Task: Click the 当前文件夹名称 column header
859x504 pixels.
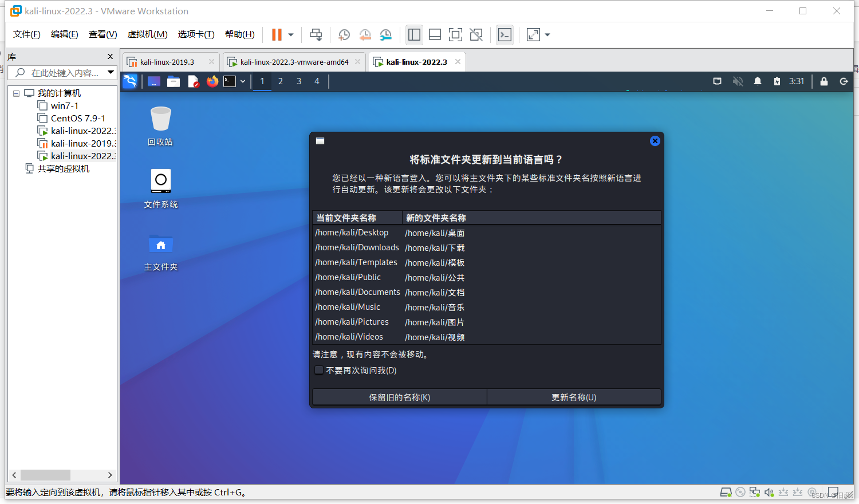Action: [x=357, y=218]
